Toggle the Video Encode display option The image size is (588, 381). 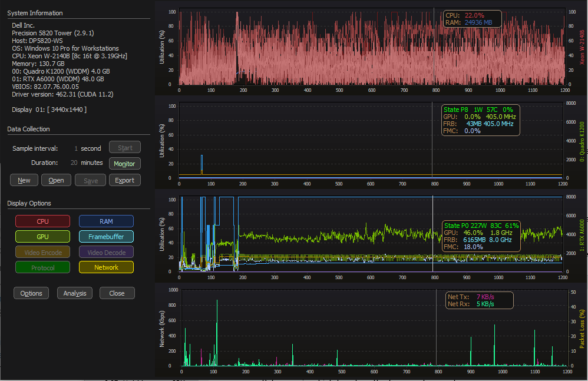coord(42,252)
